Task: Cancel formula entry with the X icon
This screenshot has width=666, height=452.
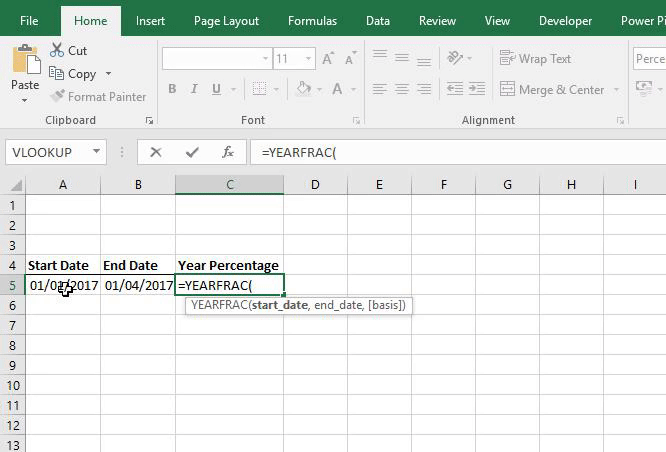Action: [155, 152]
